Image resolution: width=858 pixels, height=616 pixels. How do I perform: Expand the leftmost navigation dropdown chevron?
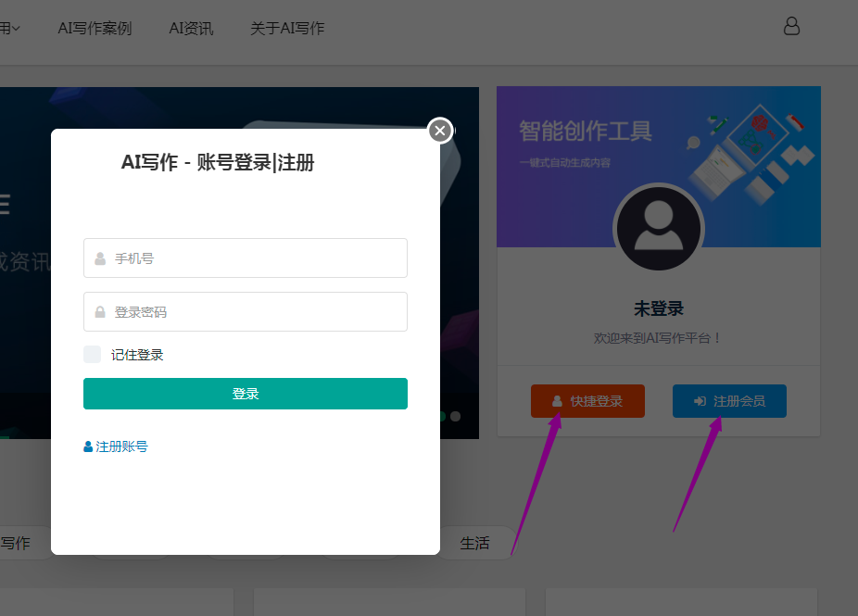click(15, 29)
